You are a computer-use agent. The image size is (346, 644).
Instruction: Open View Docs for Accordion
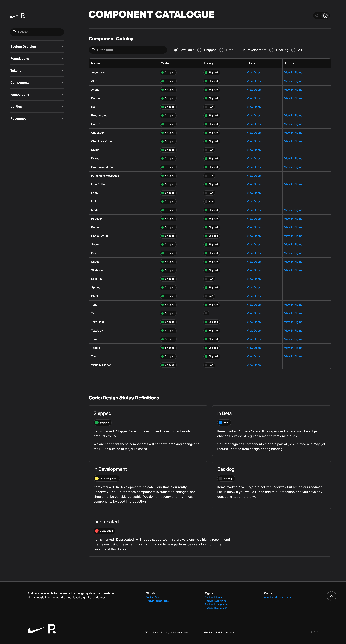click(x=254, y=73)
